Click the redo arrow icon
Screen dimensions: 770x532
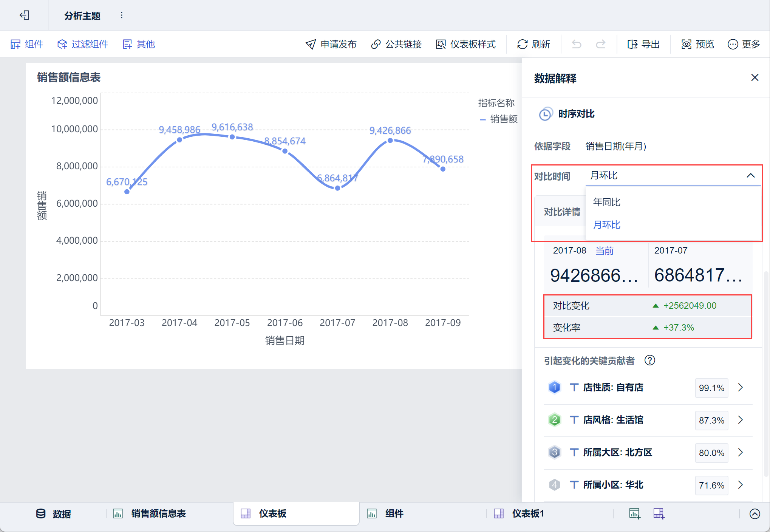(600, 44)
